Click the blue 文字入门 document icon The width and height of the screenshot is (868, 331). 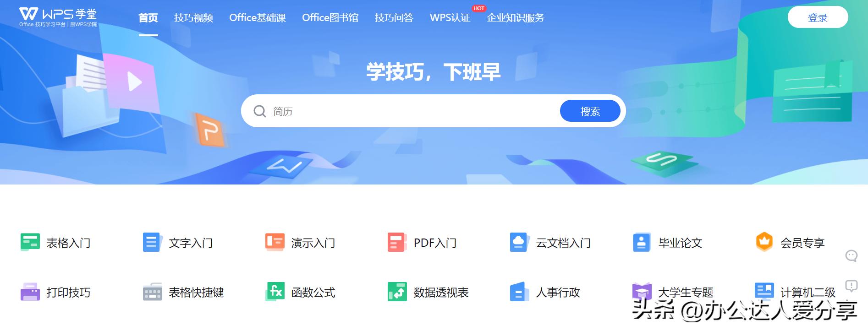pyautogui.click(x=152, y=242)
